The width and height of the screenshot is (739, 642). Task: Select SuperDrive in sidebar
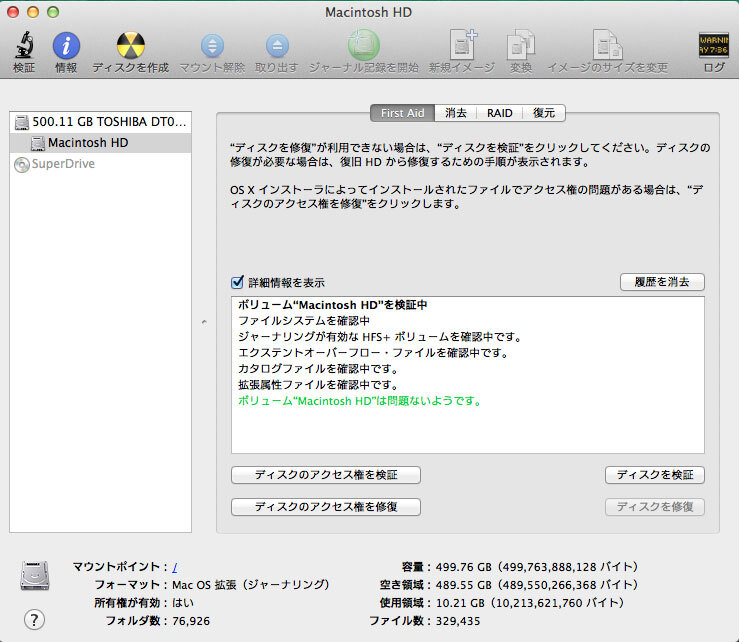(100, 164)
